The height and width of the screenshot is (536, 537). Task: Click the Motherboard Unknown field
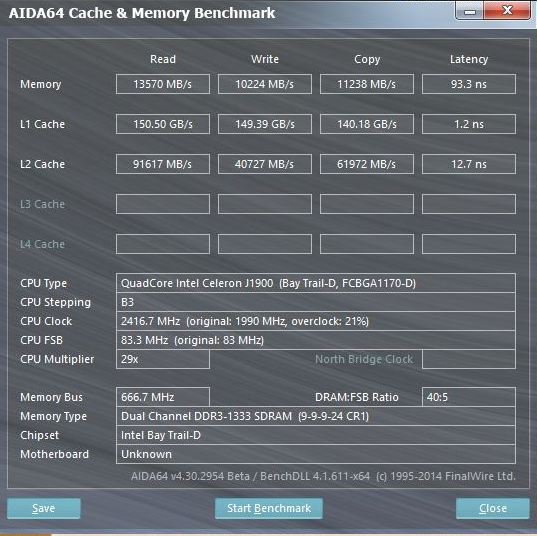316,454
